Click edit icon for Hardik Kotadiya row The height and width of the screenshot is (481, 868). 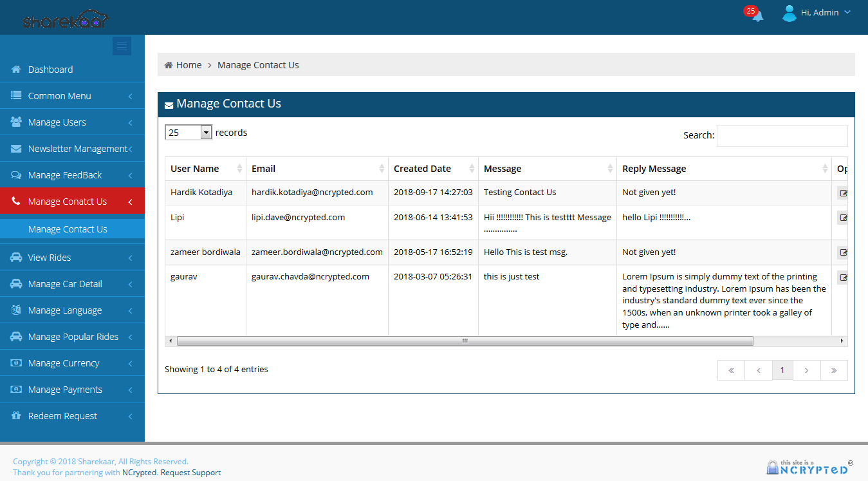click(842, 193)
